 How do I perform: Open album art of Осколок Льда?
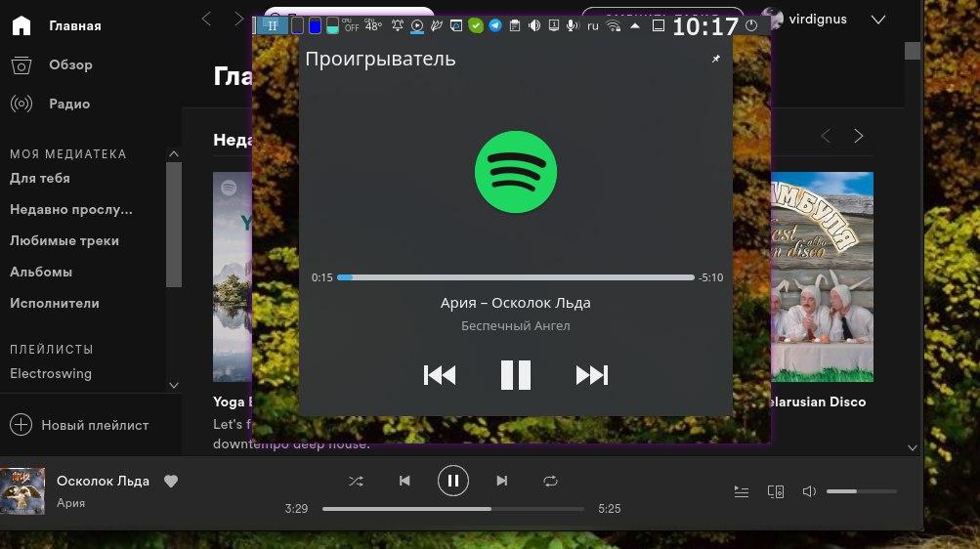pos(22,491)
